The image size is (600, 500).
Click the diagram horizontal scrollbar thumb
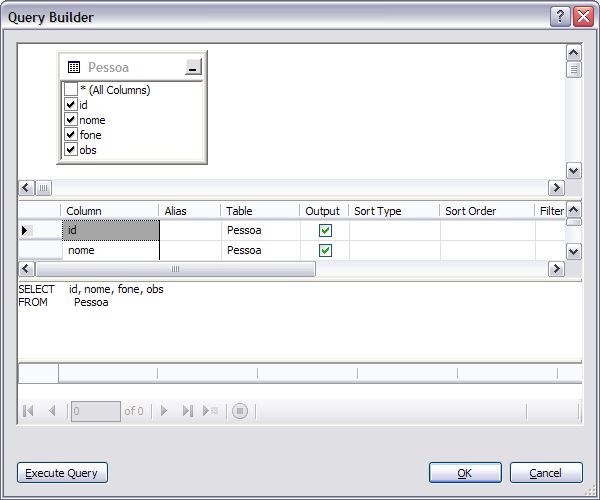coord(44,188)
